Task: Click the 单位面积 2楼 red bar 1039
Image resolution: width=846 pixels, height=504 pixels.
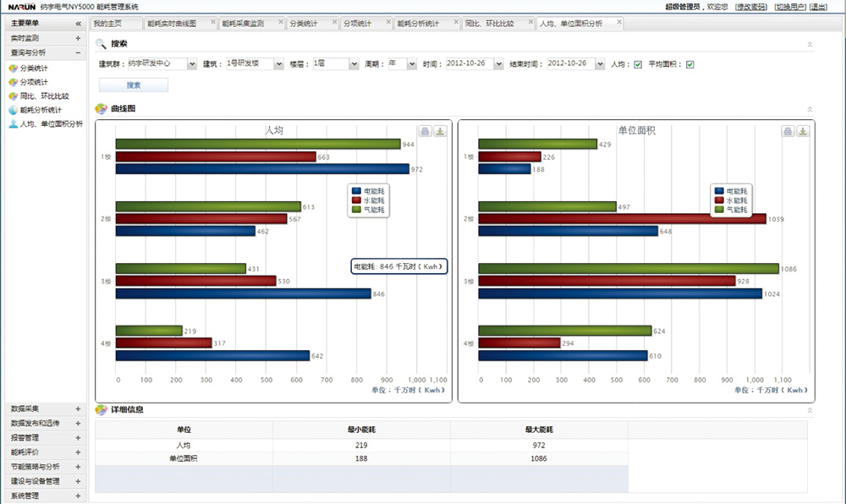Action: pos(622,219)
